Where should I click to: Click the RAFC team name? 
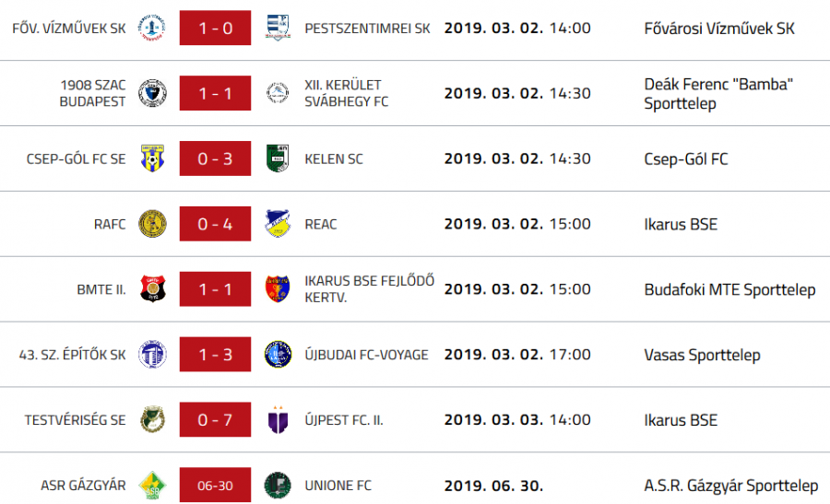(109, 224)
